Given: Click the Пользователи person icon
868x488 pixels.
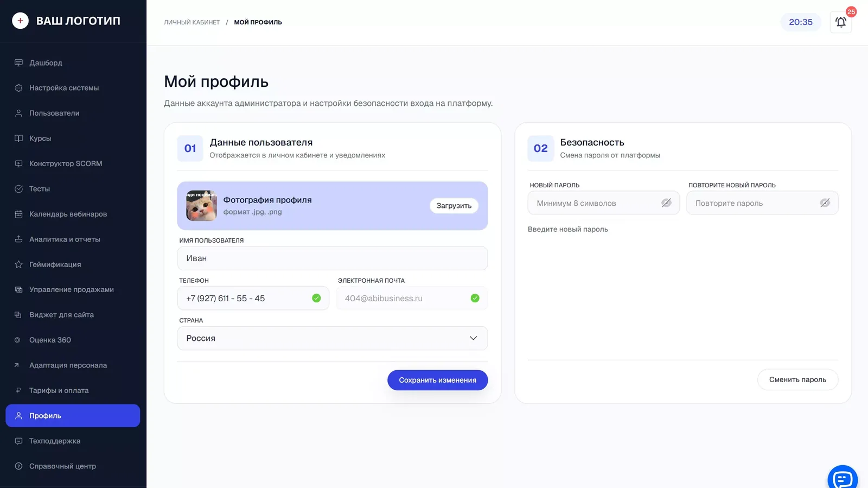Looking at the screenshot, I should (x=18, y=113).
